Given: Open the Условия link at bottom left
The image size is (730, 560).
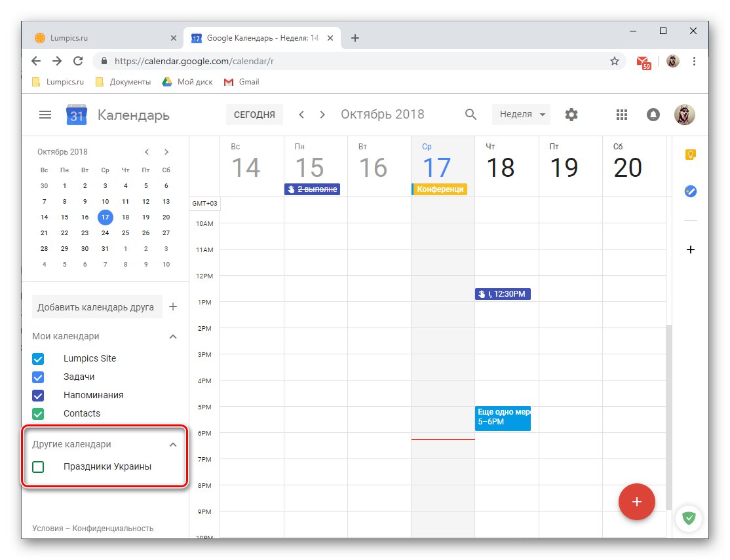Looking at the screenshot, I should (x=48, y=528).
